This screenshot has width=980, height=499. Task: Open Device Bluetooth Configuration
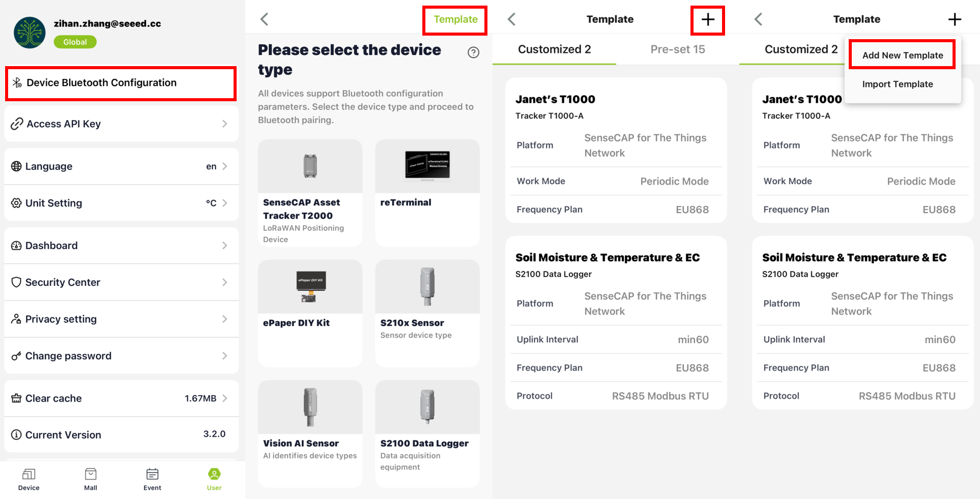pos(121,83)
